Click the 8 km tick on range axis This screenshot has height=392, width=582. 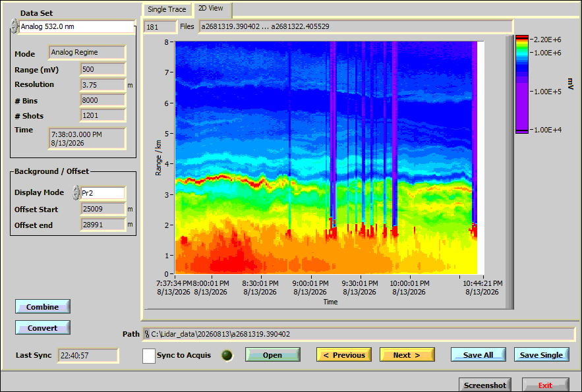(x=167, y=42)
